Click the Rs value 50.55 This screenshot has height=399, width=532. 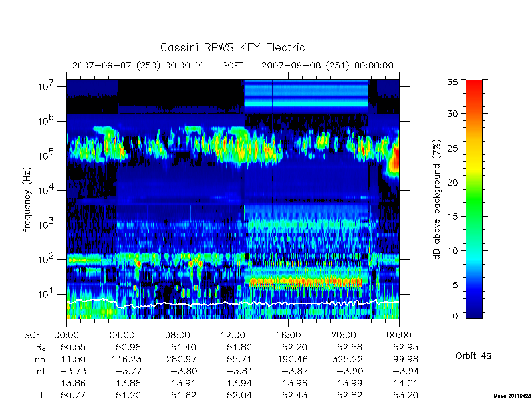click(x=73, y=347)
